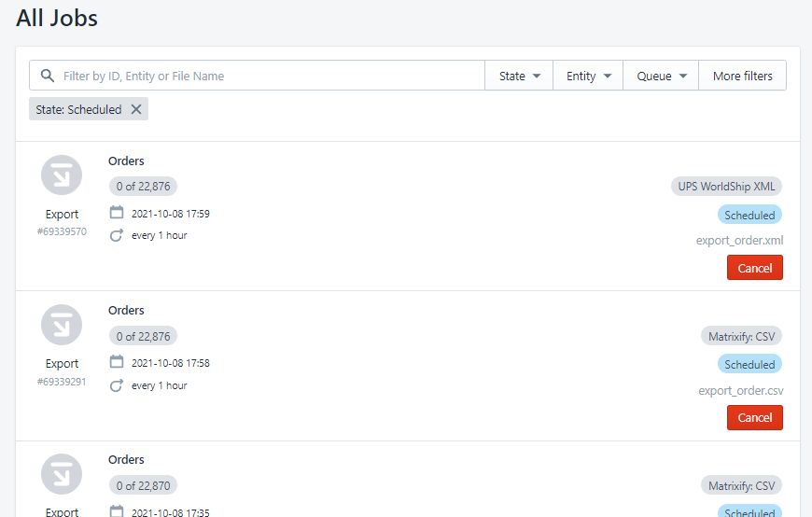Viewport: 812px width, 517px height.
Task: Open More filters panel
Action: 743,76
